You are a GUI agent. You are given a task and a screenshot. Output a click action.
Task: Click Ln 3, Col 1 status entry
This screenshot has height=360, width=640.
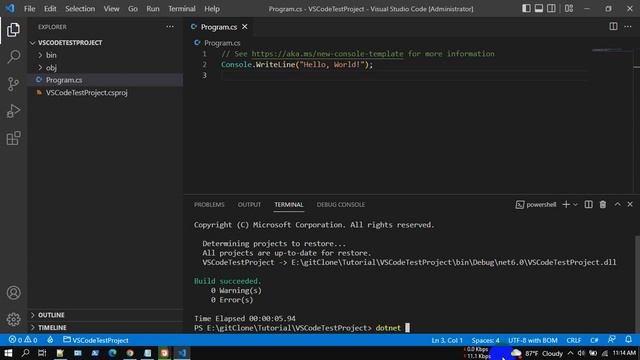tap(447, 340)
